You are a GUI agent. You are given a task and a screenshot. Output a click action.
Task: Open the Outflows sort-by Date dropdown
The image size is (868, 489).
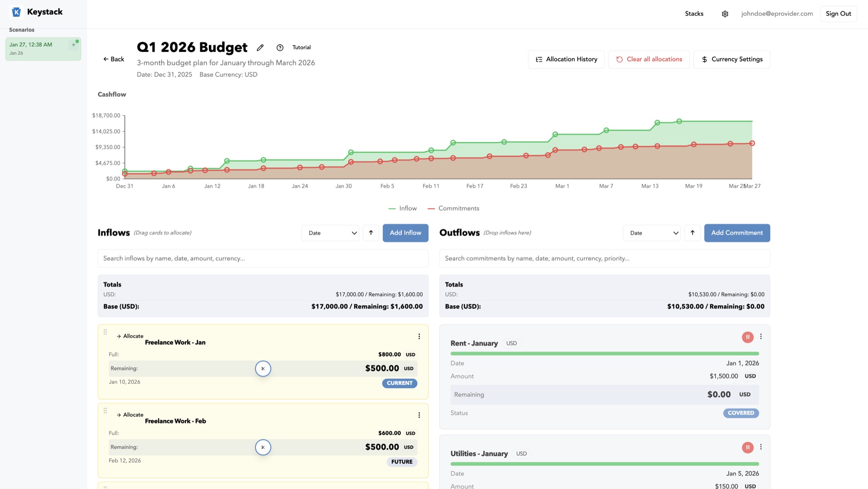point(651,233)
